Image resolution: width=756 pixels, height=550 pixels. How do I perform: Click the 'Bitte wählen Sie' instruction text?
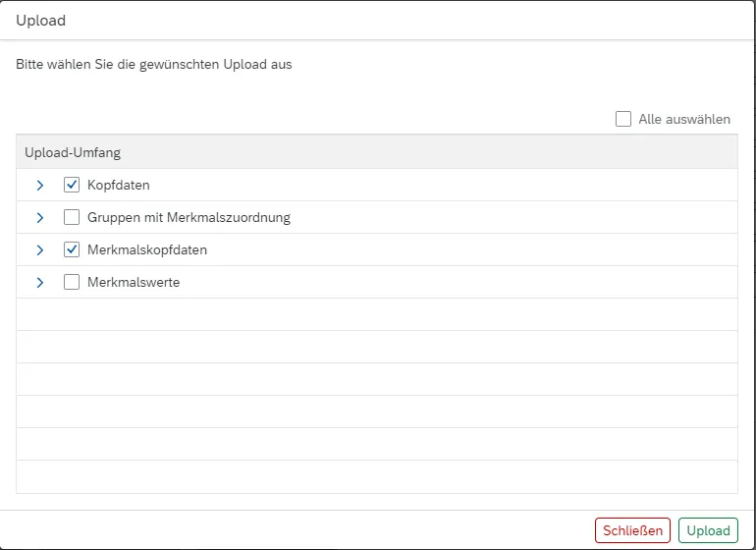[x=154, y=65]
